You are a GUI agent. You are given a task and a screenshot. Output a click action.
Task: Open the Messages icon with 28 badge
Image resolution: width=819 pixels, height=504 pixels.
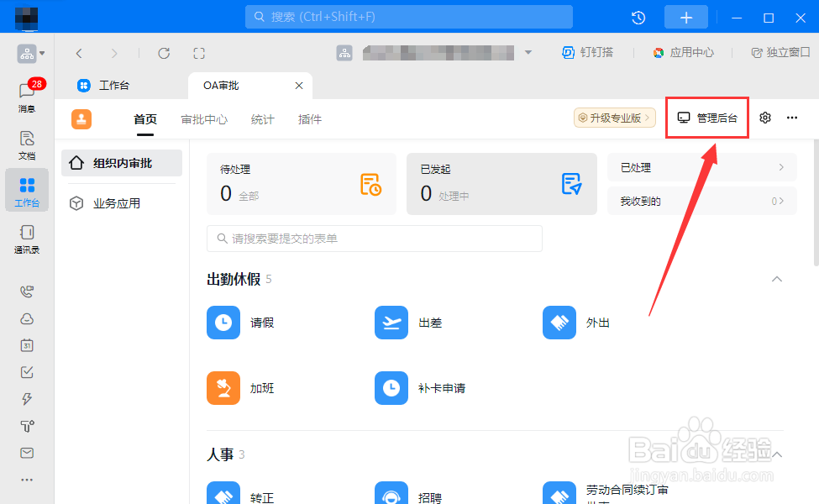[x=27, y=97]
